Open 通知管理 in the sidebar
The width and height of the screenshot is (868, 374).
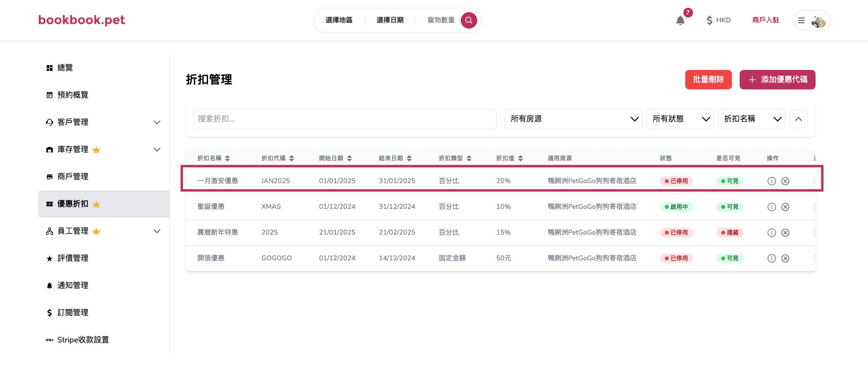pos(104,286)
